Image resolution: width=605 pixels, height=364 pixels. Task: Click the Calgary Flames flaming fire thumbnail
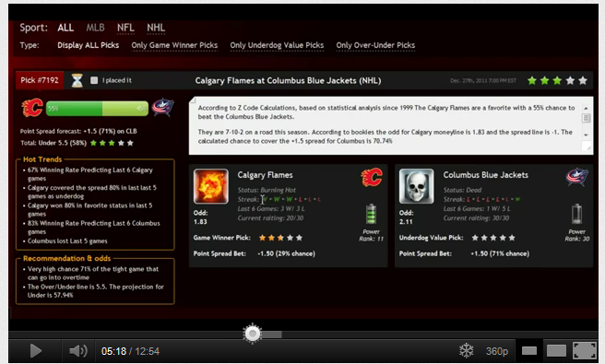(211, 186)
